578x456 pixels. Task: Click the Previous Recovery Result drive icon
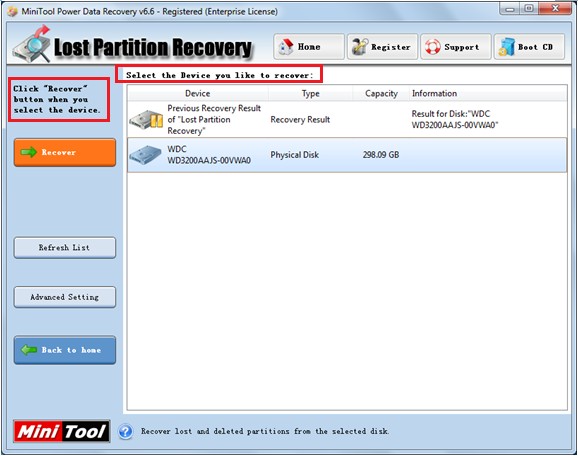coord(146,119)
